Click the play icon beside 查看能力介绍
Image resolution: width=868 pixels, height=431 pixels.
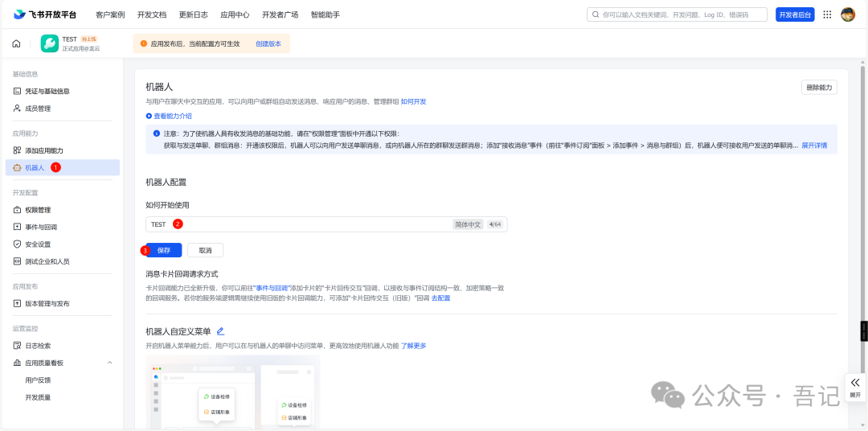click(149, 116)
